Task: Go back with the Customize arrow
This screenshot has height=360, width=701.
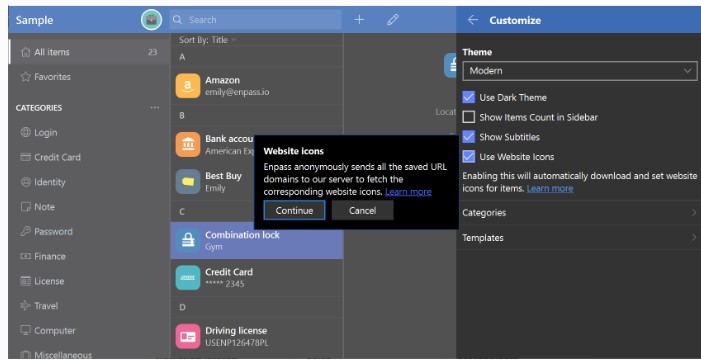Action: coord(473,20)
